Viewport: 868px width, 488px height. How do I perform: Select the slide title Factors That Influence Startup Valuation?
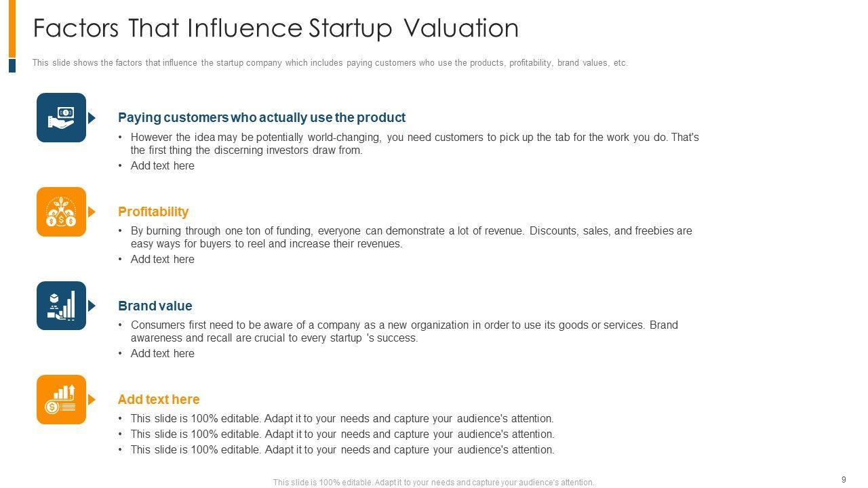click(x=275, y=28)
